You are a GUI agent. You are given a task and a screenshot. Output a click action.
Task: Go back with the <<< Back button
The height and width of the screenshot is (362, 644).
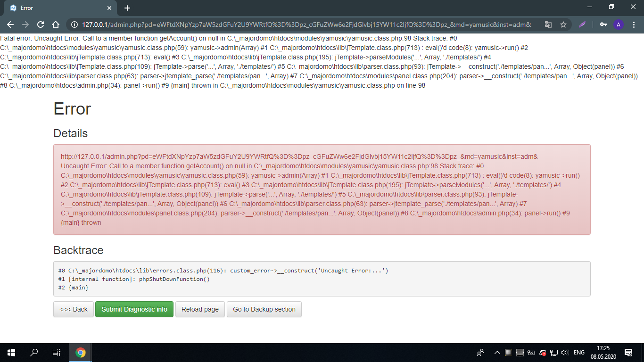pyautogui.click(x=74, y=309)
